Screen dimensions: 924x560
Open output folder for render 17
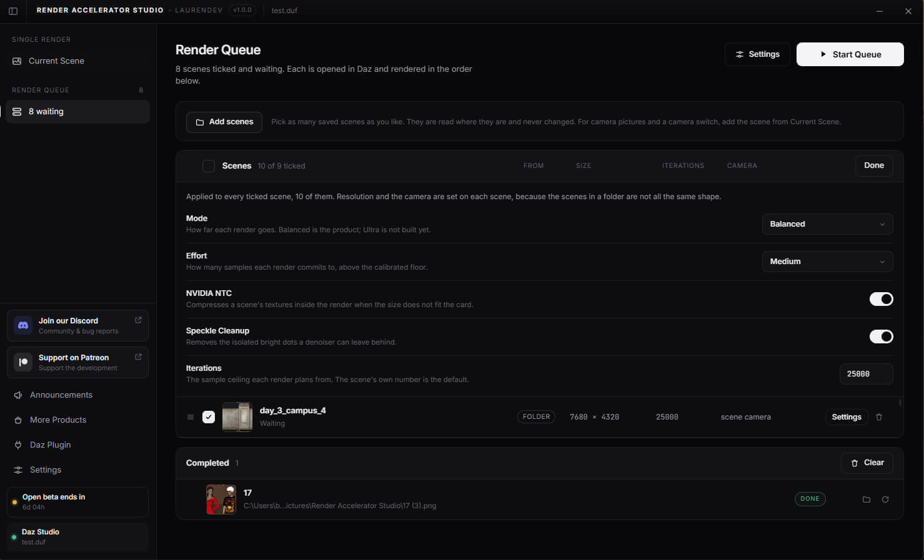coord(867,499)
